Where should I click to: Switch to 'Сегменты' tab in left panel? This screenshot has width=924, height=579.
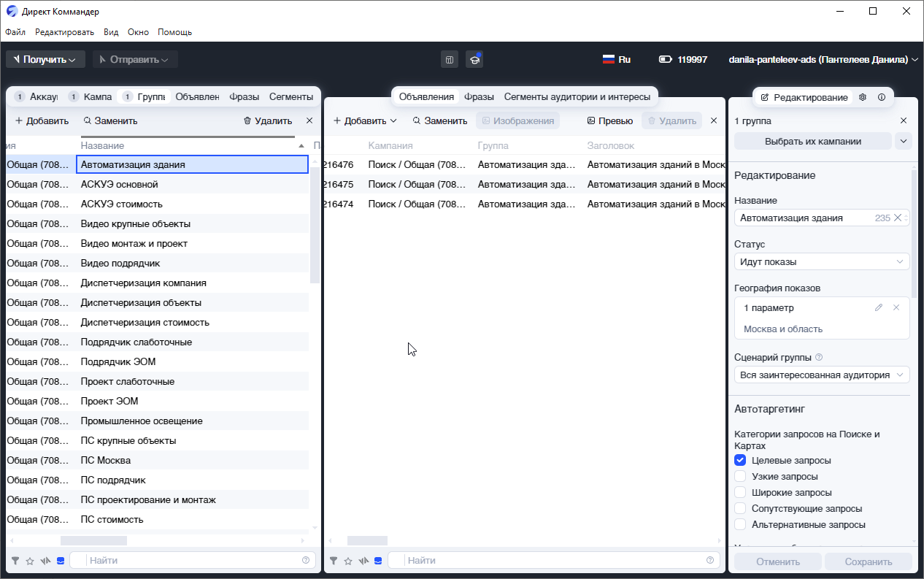(291, 96)
